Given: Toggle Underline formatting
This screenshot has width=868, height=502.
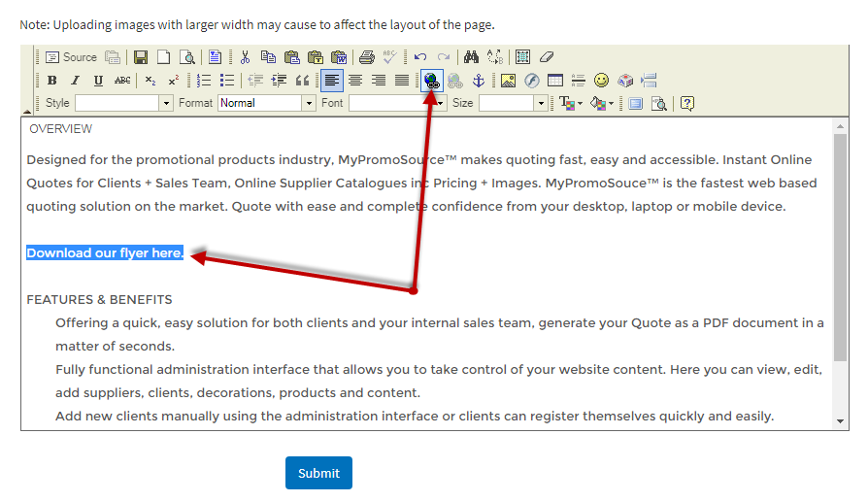Looking at the screenshot, I should pyautogui.click(x=98, y=81).
